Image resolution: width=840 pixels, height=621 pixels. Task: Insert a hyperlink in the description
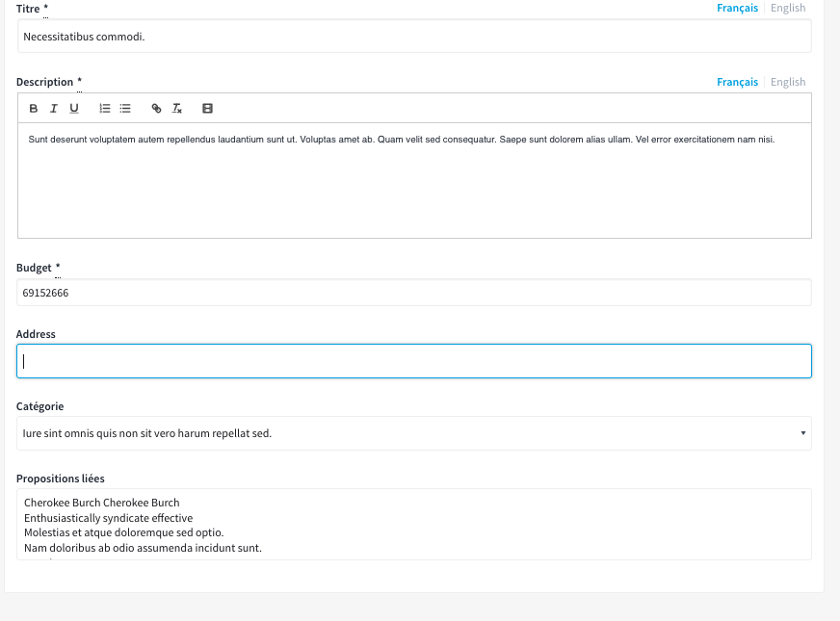156,108
